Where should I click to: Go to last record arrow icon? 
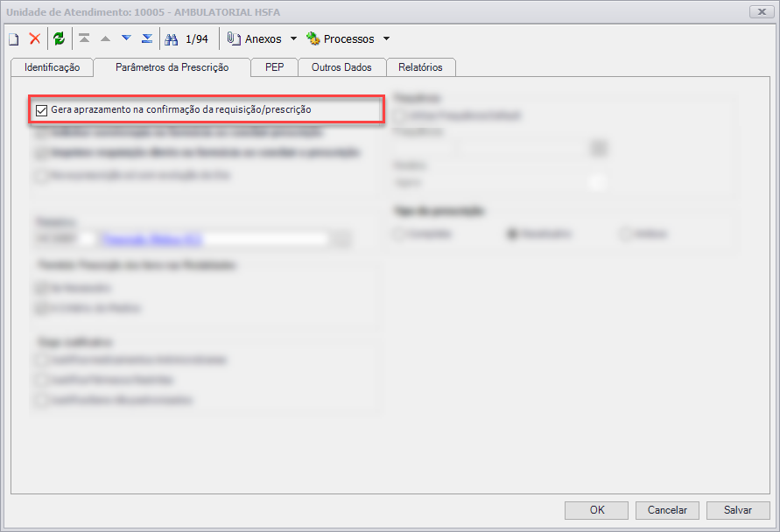click(x=147, y=38)
